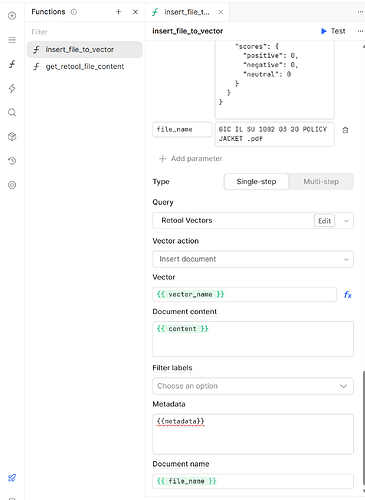Click the plus icon to add function
This screenshot has height=500, width=365.
(x=118, y=12)
